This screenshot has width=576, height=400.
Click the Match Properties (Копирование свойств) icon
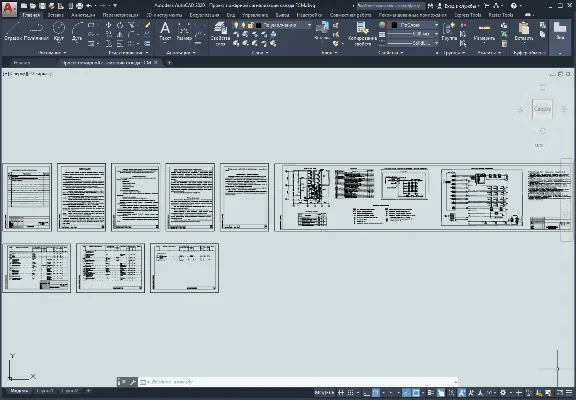pos(363,34)
